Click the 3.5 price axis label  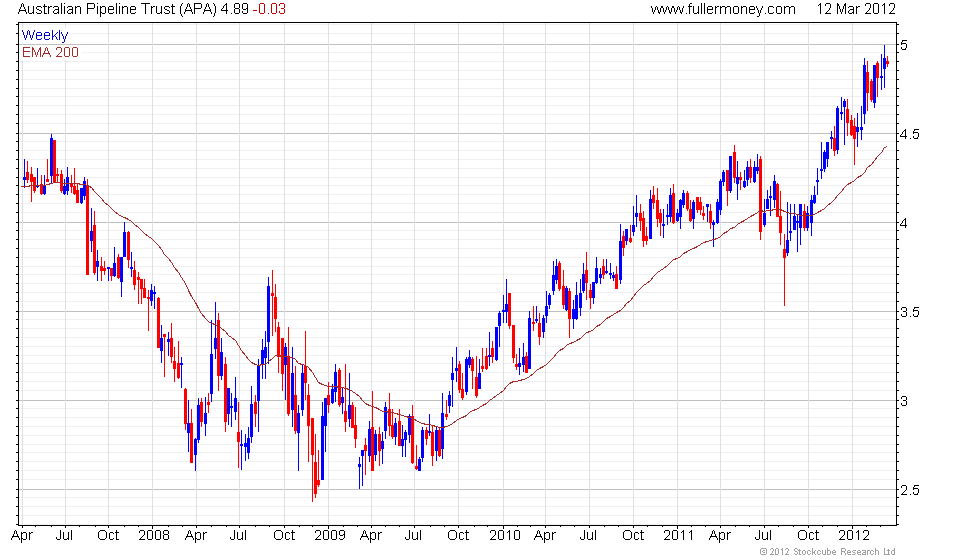pyautogui.click(x=909, y=312)
